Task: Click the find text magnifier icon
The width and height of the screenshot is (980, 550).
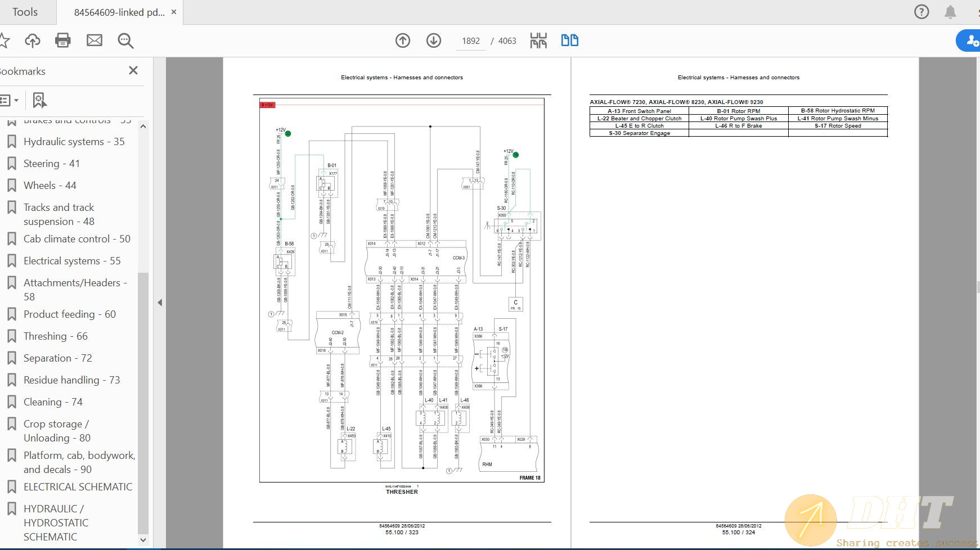Action: pos(125,40)
